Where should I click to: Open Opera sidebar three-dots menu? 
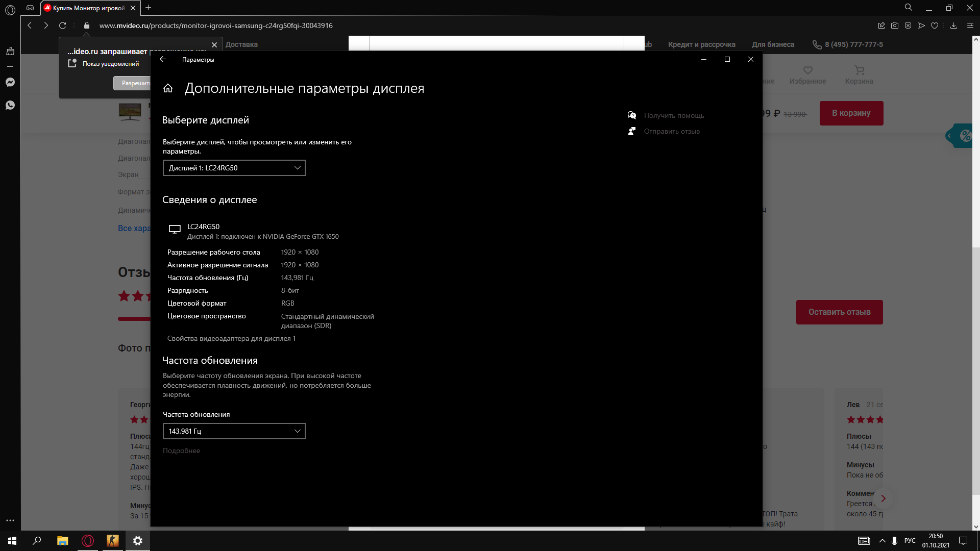[x=10, y=520]
